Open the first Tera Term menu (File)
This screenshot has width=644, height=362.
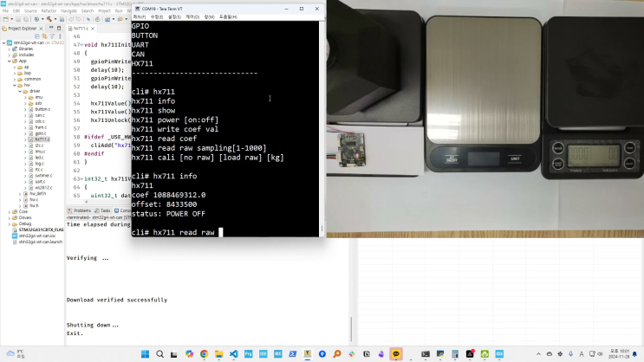(140, 16)
